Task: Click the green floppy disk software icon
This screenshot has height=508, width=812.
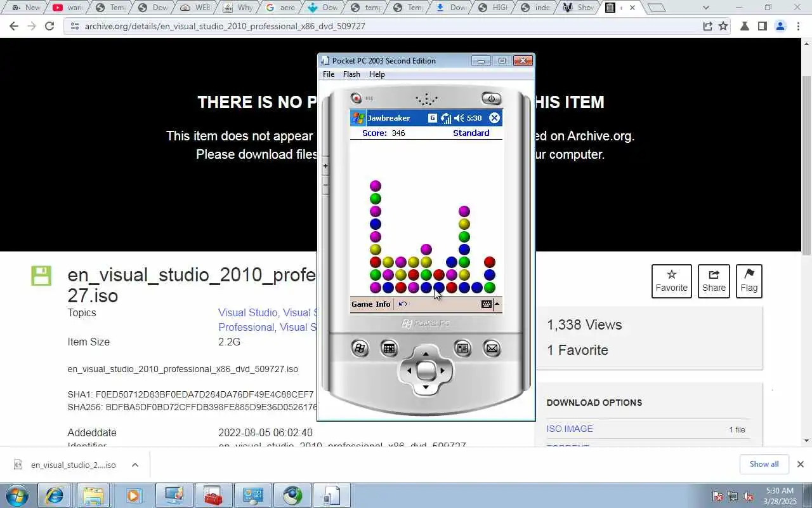Action: click(x=41, y=276)
